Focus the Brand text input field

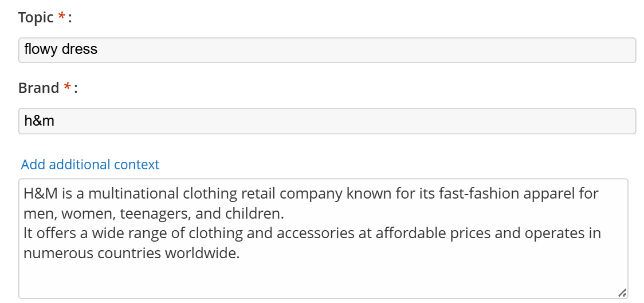[x=327, y=121]
